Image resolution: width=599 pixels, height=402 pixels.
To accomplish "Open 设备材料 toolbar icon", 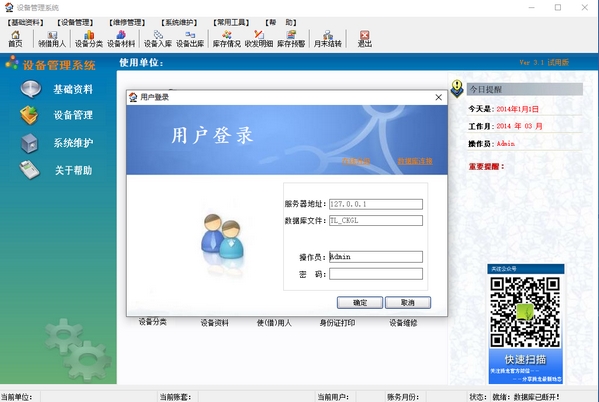I will click(x=121, y=39).
